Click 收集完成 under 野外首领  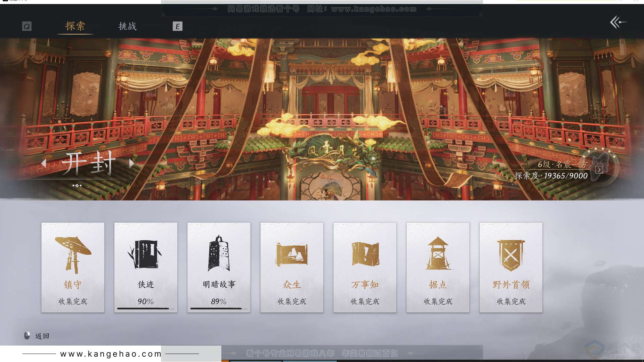pos(511,301)
